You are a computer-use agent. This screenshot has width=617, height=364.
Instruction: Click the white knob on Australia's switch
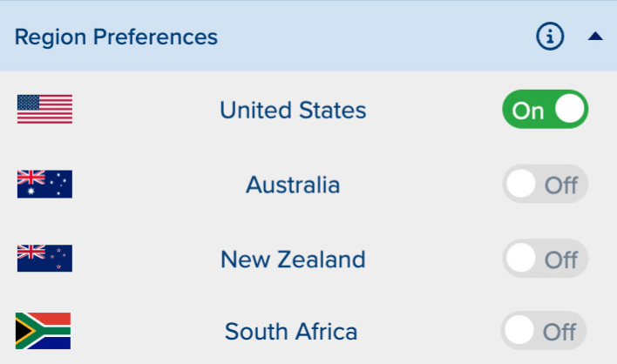(x=522, y=184)
